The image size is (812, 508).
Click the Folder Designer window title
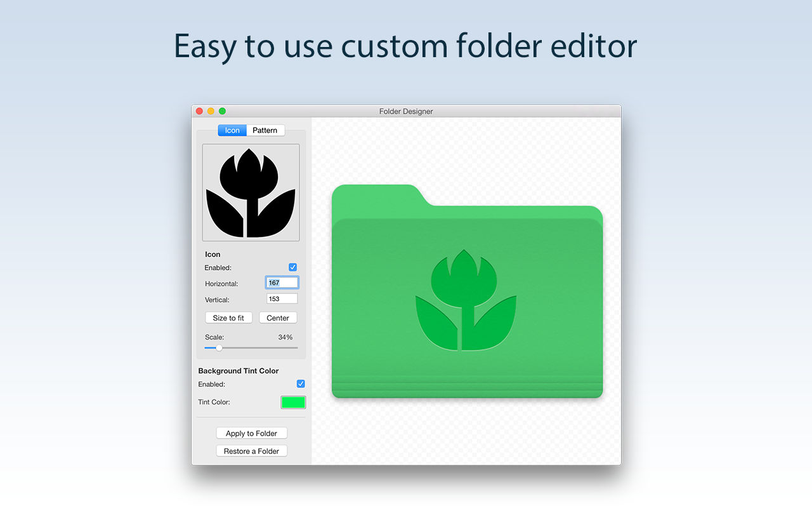pos(406,111)
